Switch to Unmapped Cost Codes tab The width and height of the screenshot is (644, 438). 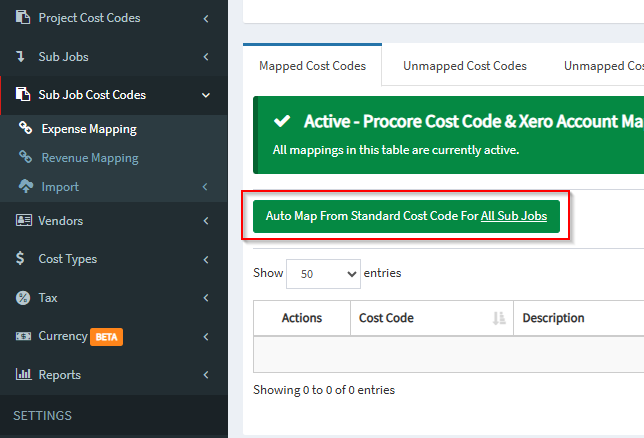point(465,66)
